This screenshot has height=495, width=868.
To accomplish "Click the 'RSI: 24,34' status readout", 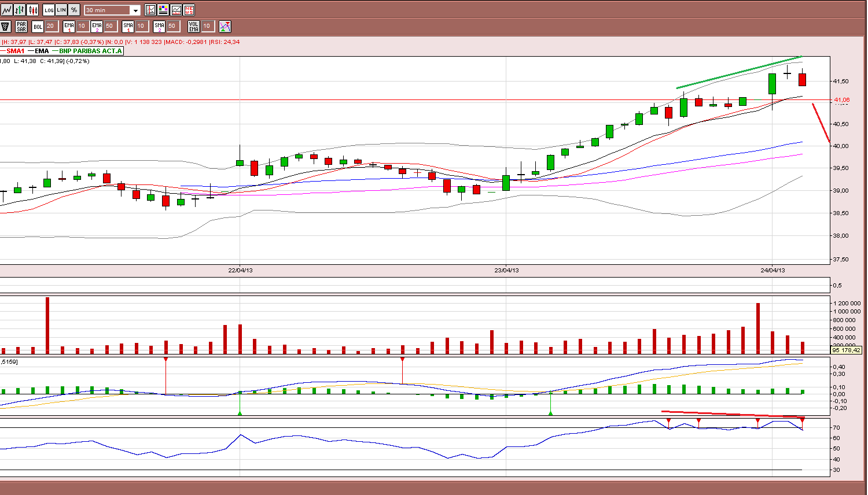I will point(225,42).
